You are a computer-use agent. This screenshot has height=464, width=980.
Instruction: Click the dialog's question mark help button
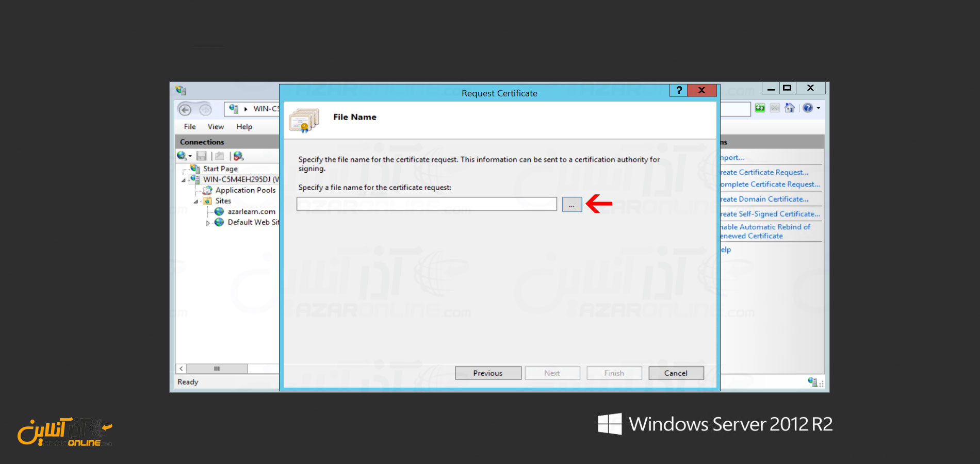click(679, 90)
